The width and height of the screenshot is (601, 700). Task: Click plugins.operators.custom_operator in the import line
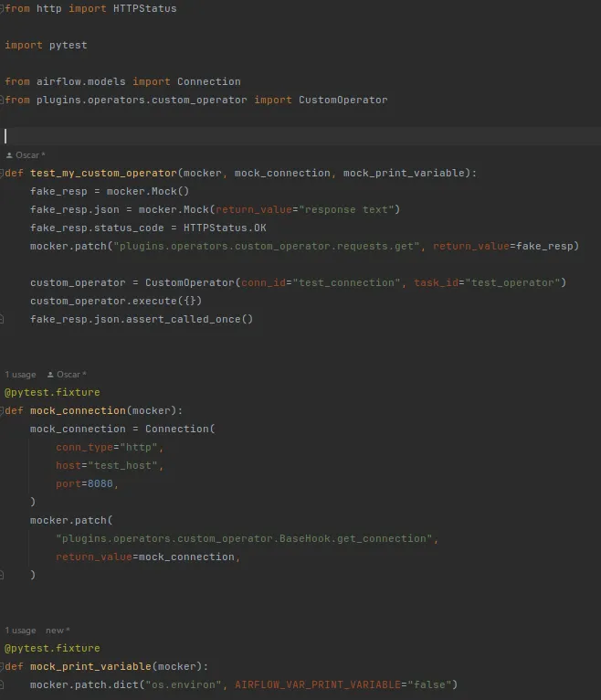[142, 100]
